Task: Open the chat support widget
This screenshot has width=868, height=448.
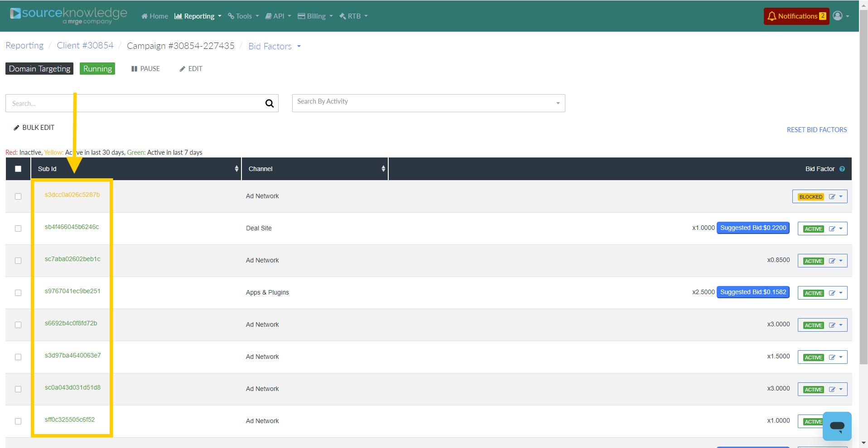Action: pyautogui.click(x=837, y=426)
